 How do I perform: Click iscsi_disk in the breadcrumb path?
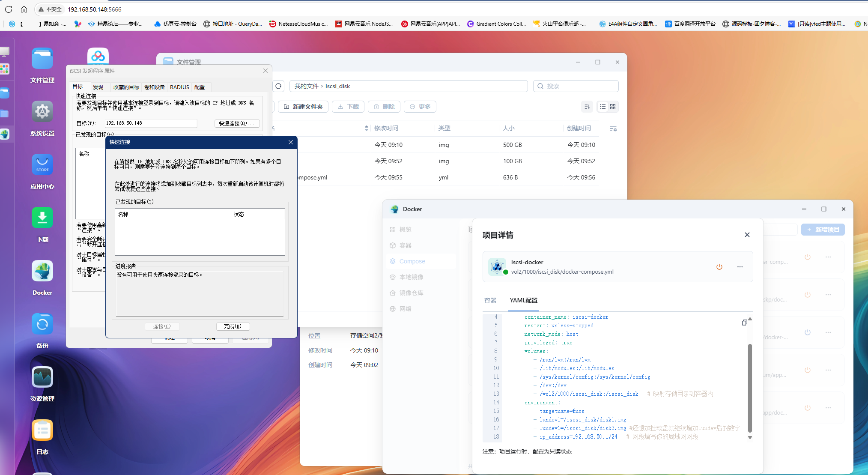tap(337, 86)
